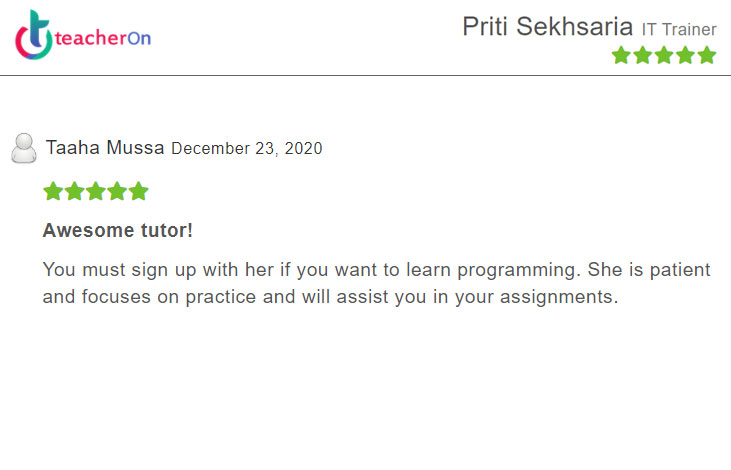731x470 pixels.
Task: Click first star in header rating
Action: click(621, 55)
